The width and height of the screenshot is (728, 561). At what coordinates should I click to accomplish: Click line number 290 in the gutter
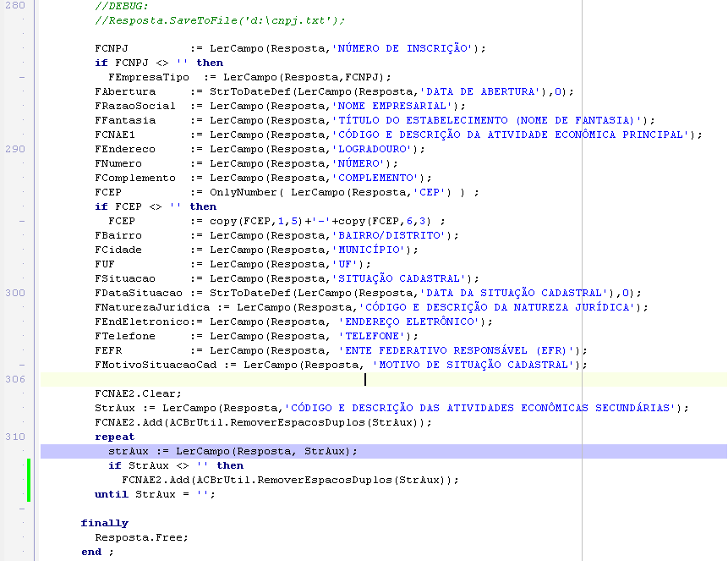(15, 149)
